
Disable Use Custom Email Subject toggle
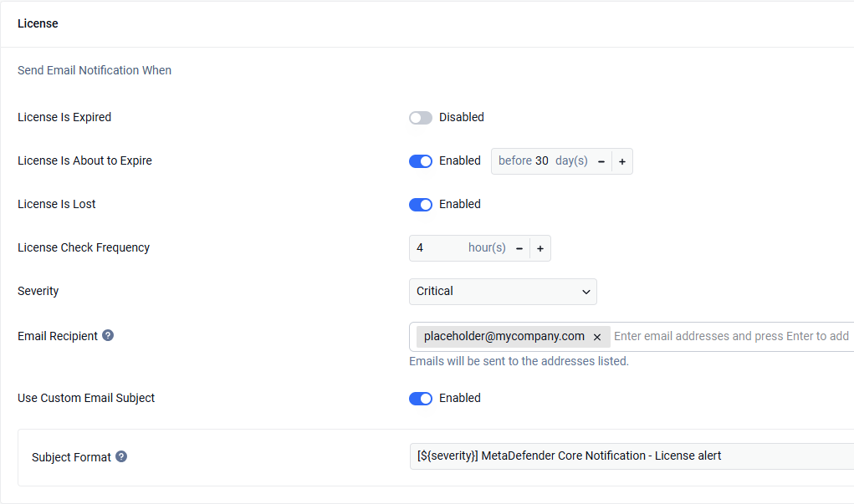coord(421,399)
